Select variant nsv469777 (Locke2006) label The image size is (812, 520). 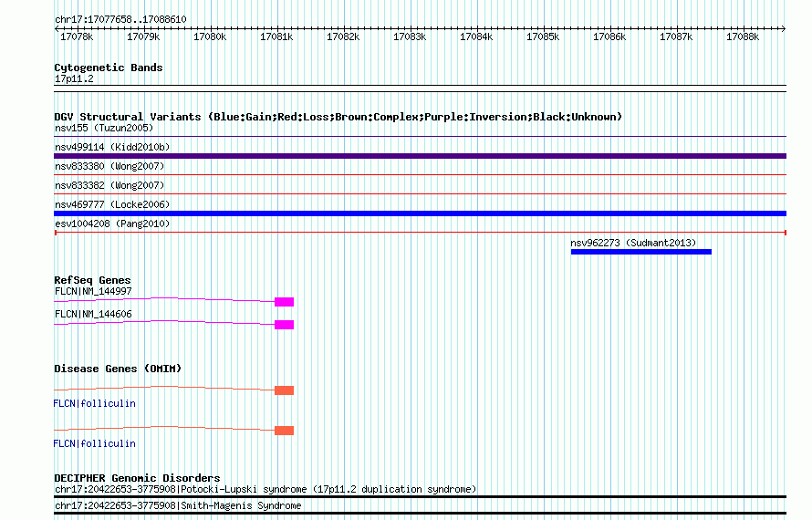tap(112, 204)
